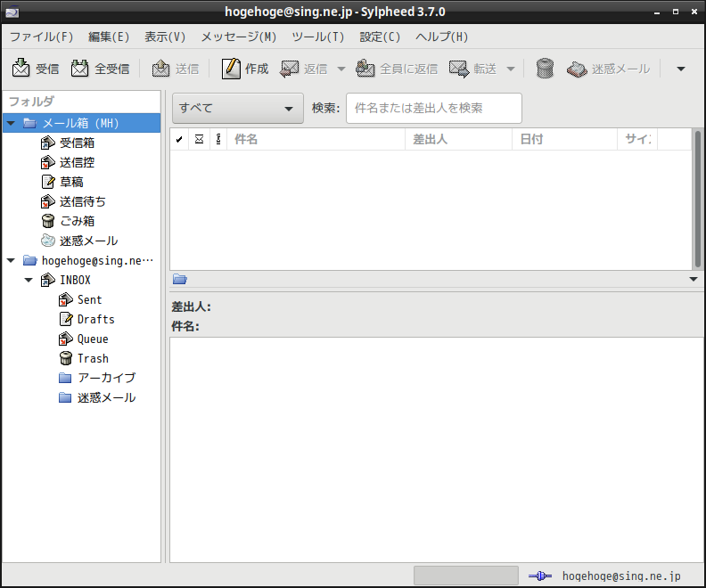Viewport: 706px width, 588px height.
Task: Click the Trash folder icon under INBOX
Action: tap(66, 358)
